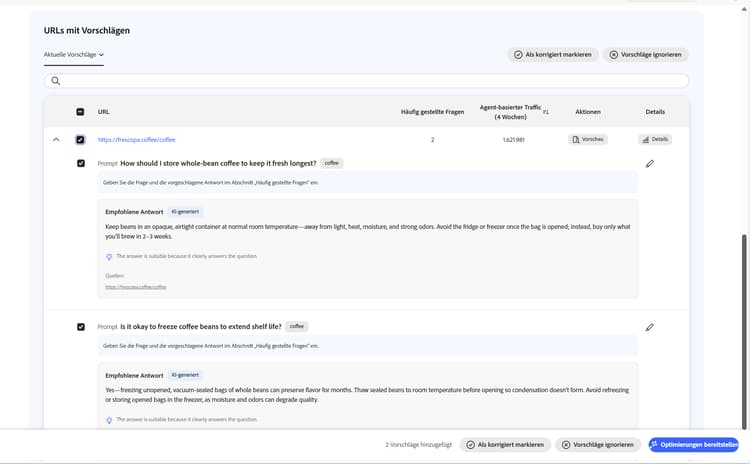
Task: Click lightbulb icon under the second recommended answer
Action: (x=109, y=420)
